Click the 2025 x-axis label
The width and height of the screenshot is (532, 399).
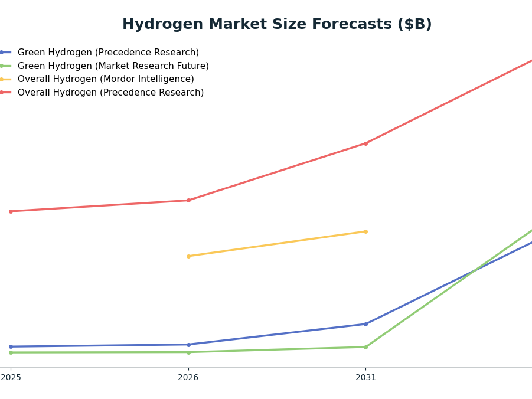pyautogui.click(x=11, y=377)
